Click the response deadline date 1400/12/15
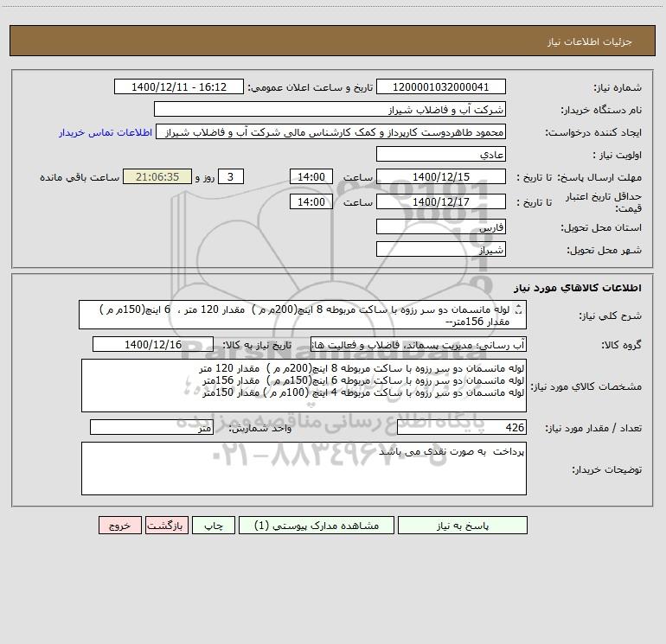 (x=441, y=176)
